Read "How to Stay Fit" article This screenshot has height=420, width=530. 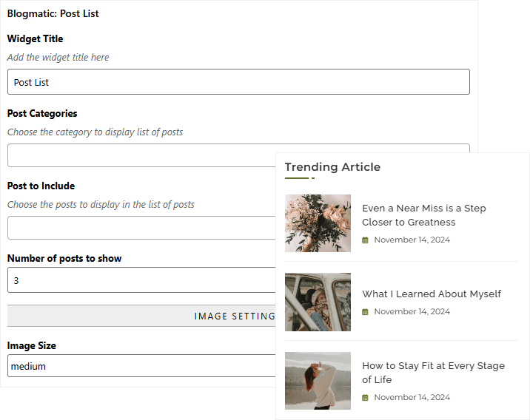pos(433,372)
